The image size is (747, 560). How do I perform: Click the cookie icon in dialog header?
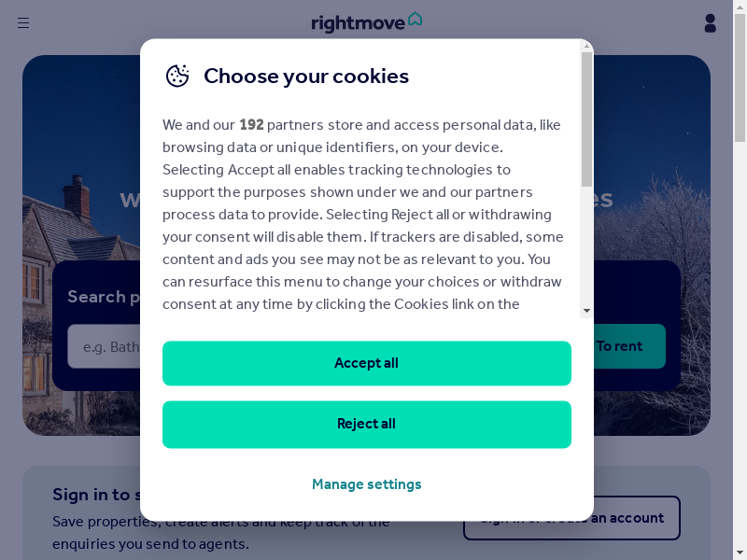177,77
